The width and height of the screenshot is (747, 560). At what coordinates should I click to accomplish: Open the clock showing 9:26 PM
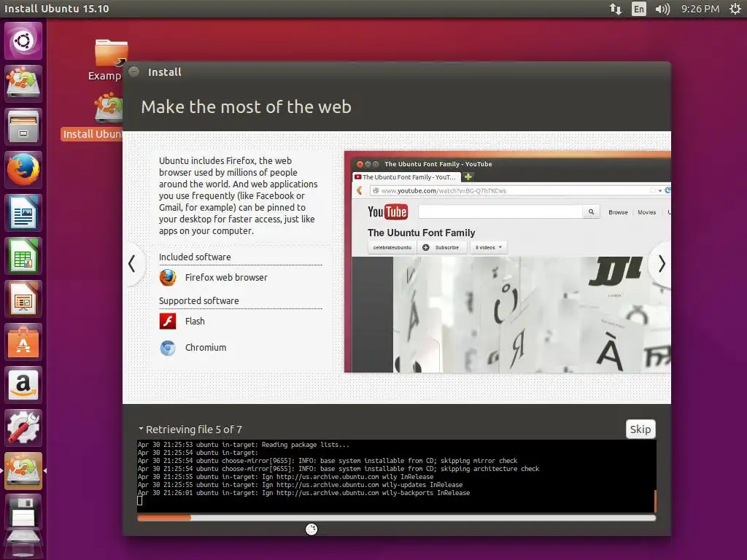[x=700, y=9]
